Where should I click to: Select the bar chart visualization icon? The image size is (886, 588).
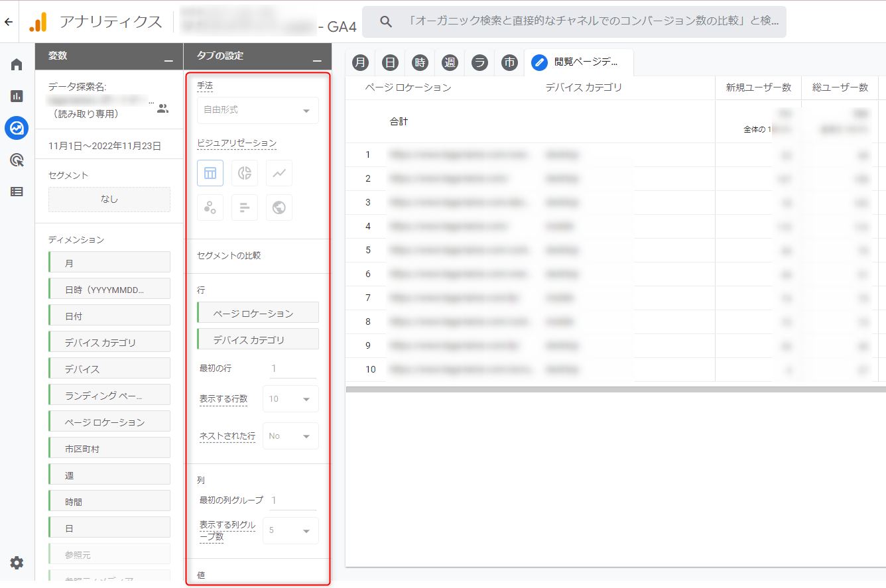(x=245, y=207)
